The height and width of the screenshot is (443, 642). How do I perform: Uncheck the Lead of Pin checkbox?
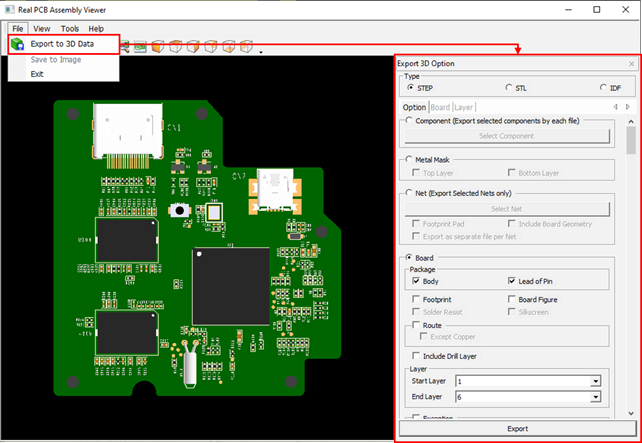coord(513,282)
